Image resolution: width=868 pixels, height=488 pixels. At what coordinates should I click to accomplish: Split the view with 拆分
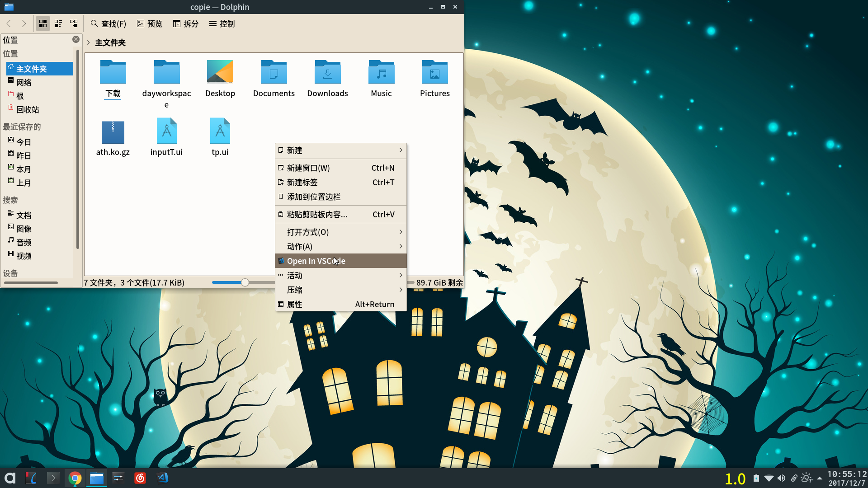(186, 23)
